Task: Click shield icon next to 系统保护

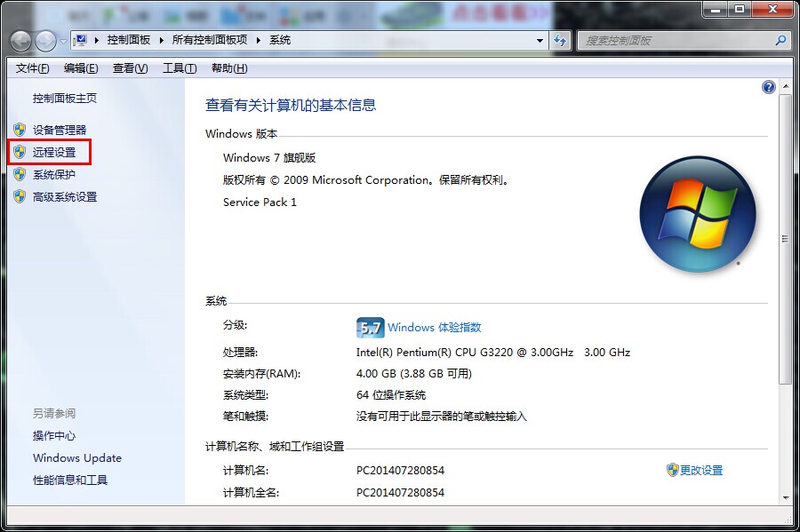Action: [20, 174]
